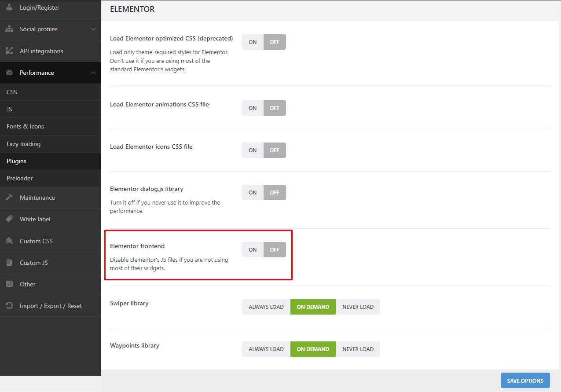Click the Import / Export / Reset icon
The height and width of the screenshot is (392, 561).
point(9,306)
